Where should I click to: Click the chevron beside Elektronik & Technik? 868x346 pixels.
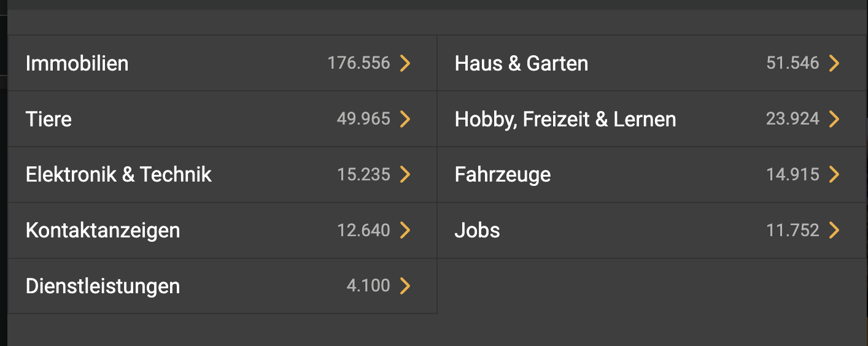pos(405,175)
